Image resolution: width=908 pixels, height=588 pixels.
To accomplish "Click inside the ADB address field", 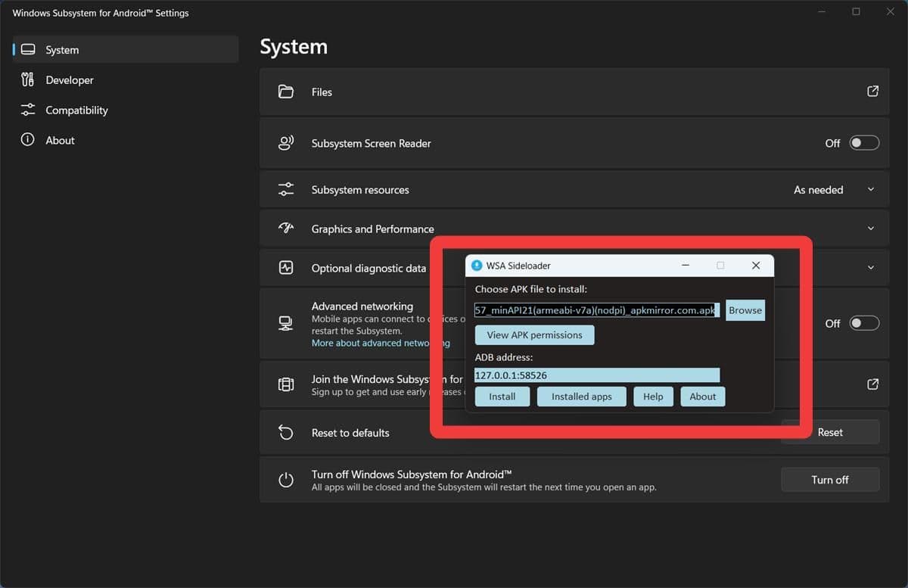I will [x=596, y=375].
